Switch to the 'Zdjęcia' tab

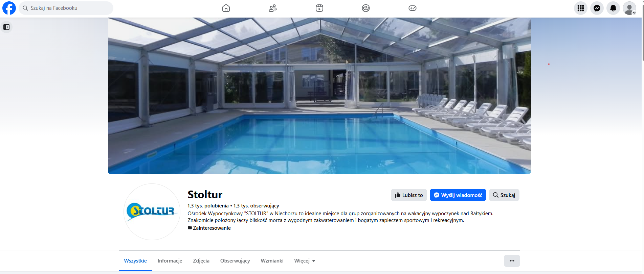[x=201, y=261]
